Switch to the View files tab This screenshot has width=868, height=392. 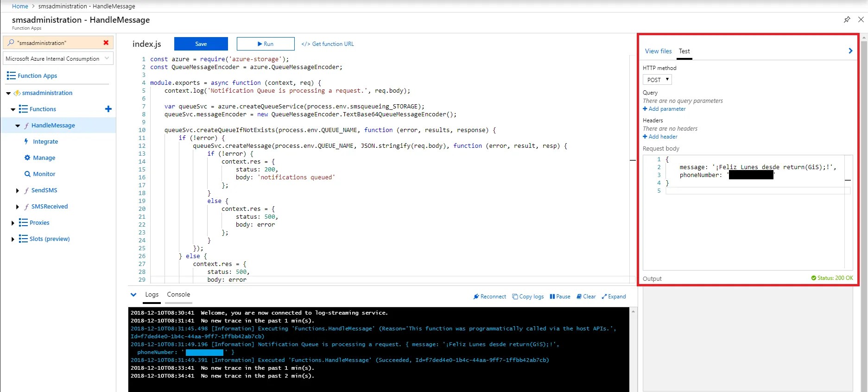658,51
